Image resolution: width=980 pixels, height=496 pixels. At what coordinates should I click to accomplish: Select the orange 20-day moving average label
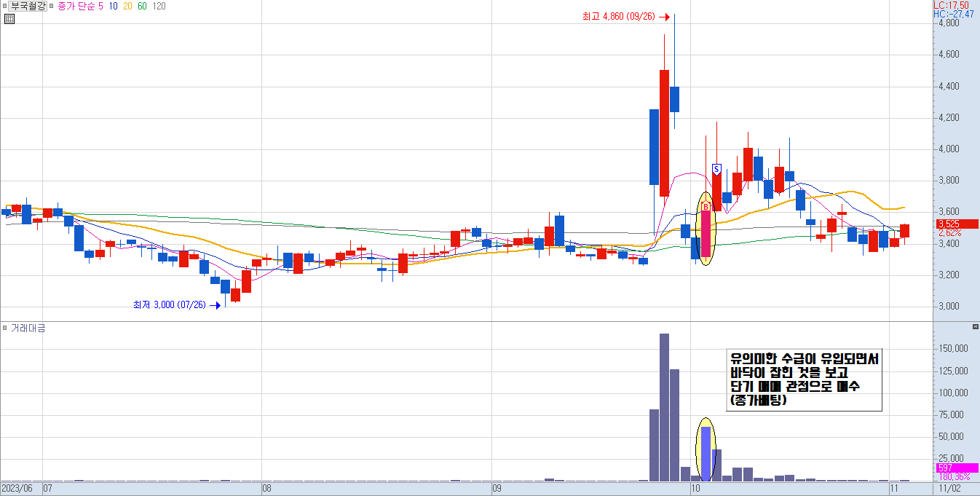pos(128,6)
